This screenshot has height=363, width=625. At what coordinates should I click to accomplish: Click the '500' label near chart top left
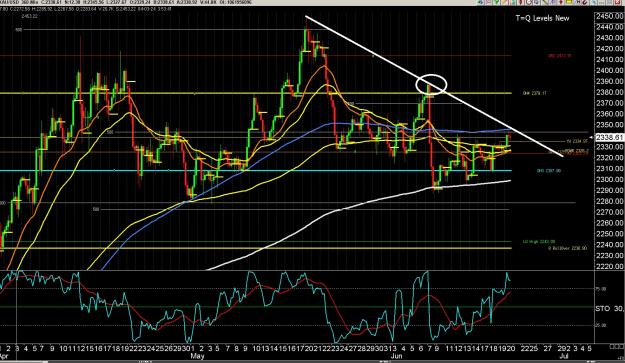tap(18, 29)
